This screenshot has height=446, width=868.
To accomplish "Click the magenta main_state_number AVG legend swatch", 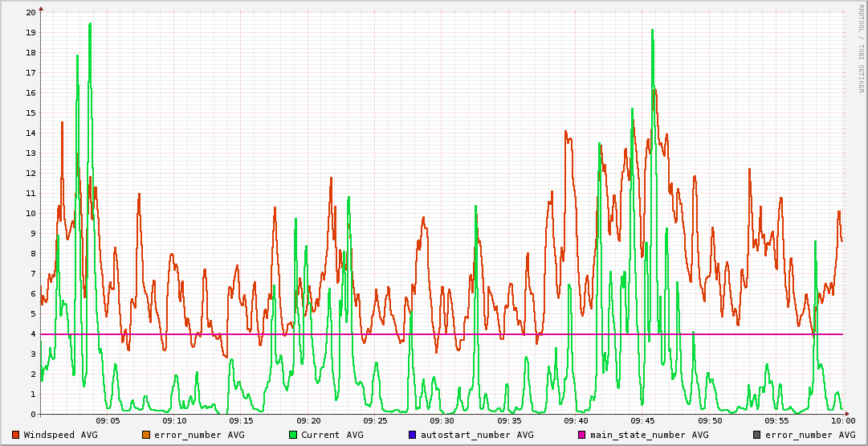I will [x=581, y=435].
